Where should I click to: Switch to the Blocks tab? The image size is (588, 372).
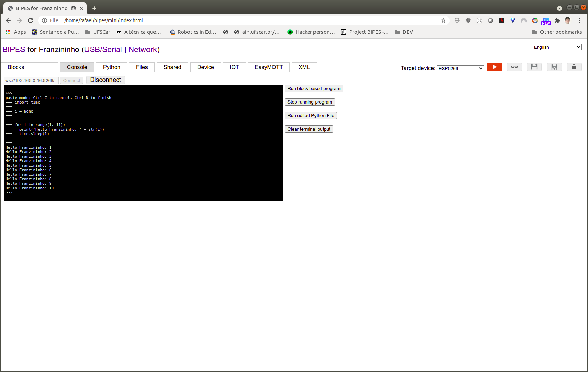(x=30, y=67)
